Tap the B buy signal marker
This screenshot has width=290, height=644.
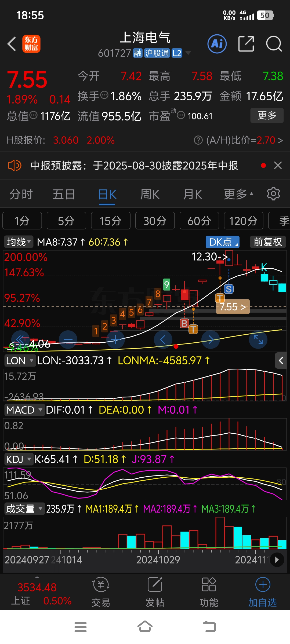184,323
